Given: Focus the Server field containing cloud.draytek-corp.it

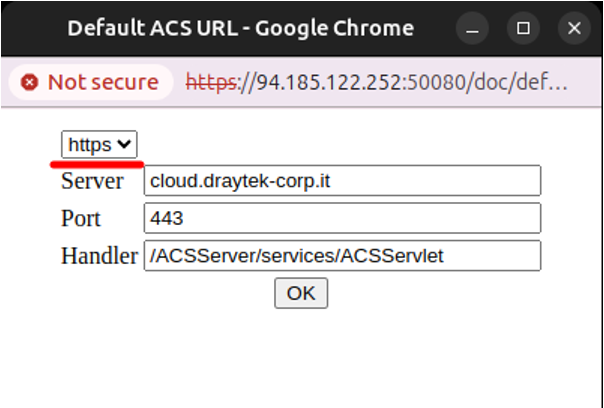Looking at the screenshot, I should (342, 181).
